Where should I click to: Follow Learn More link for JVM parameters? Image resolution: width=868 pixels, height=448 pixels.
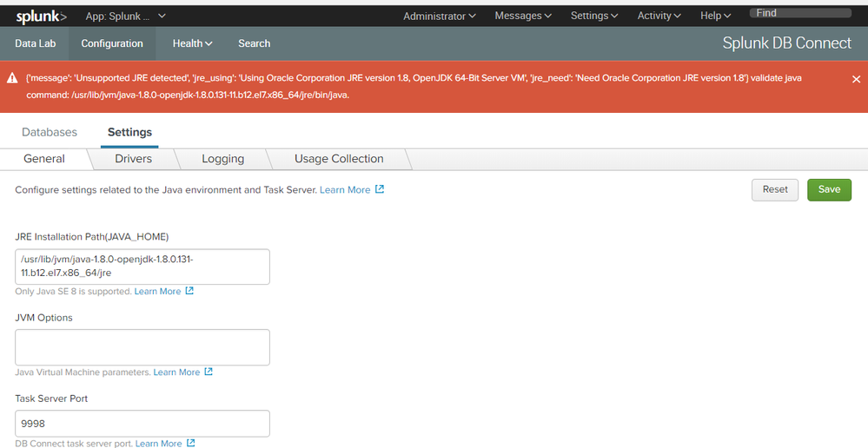click(x=176, y=372)
